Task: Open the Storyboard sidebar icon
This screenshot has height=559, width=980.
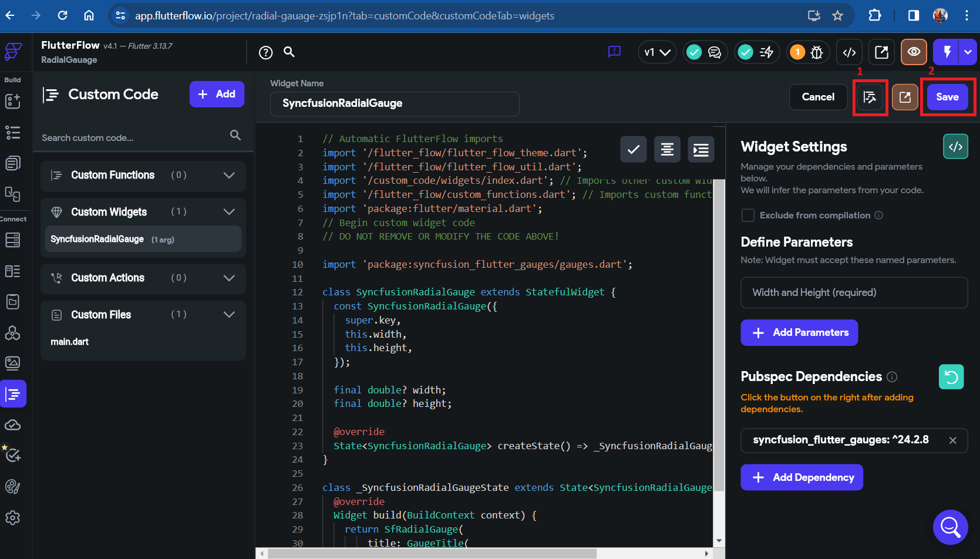Action: [x=13, y=193]
